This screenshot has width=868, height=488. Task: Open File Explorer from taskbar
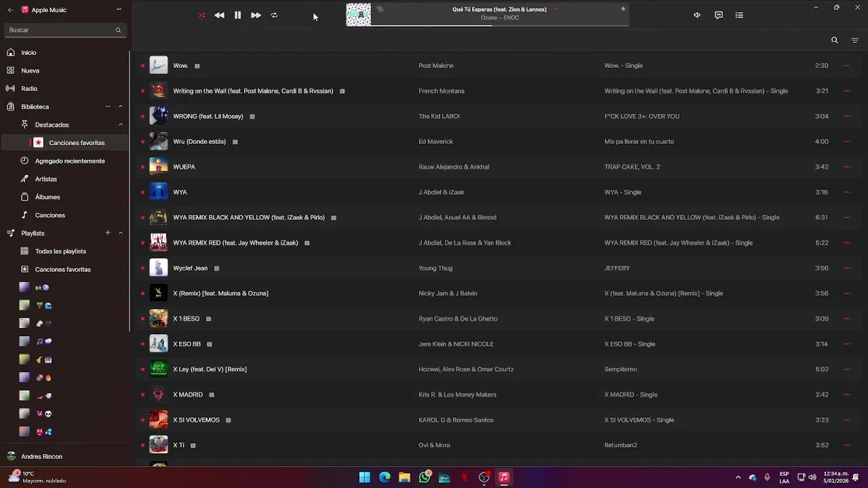pyautogui.click(x=404, y=477)
